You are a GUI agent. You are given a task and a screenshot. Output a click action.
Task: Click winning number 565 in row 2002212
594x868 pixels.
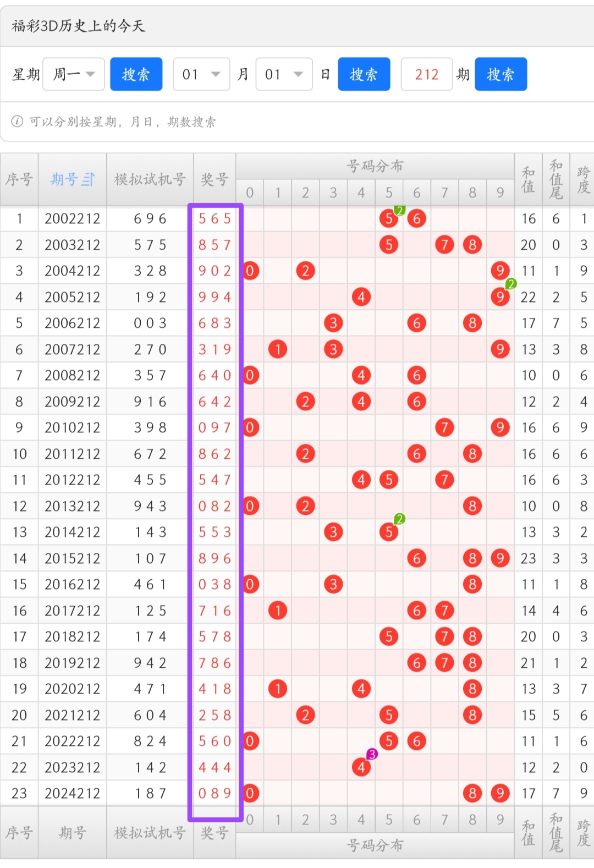pyautogui.click(x=215, y=219)
